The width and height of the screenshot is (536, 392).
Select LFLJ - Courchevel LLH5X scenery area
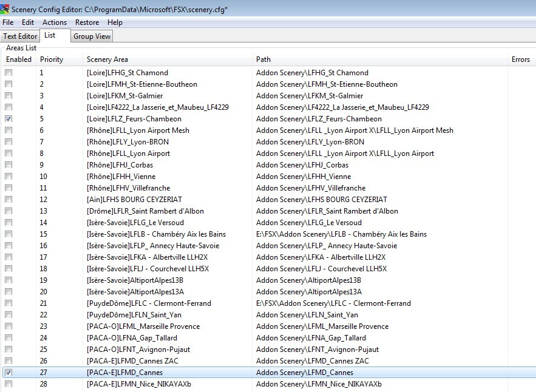point(148,269)
